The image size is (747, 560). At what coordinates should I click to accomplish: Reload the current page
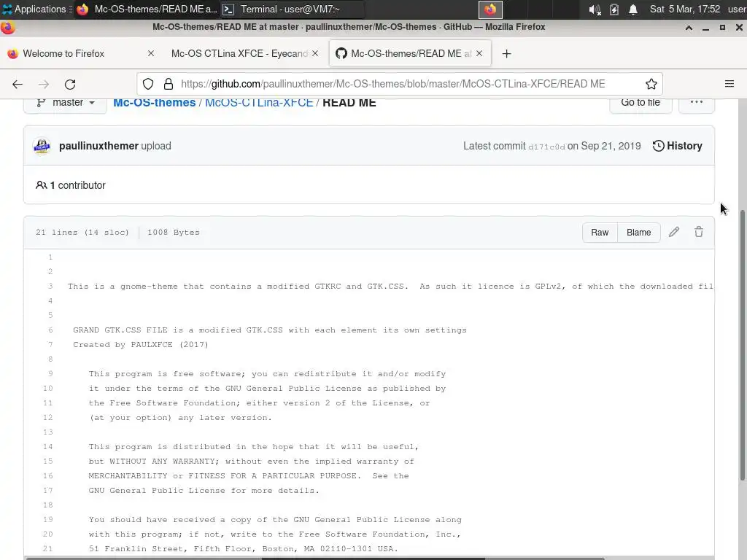[70, 85]
